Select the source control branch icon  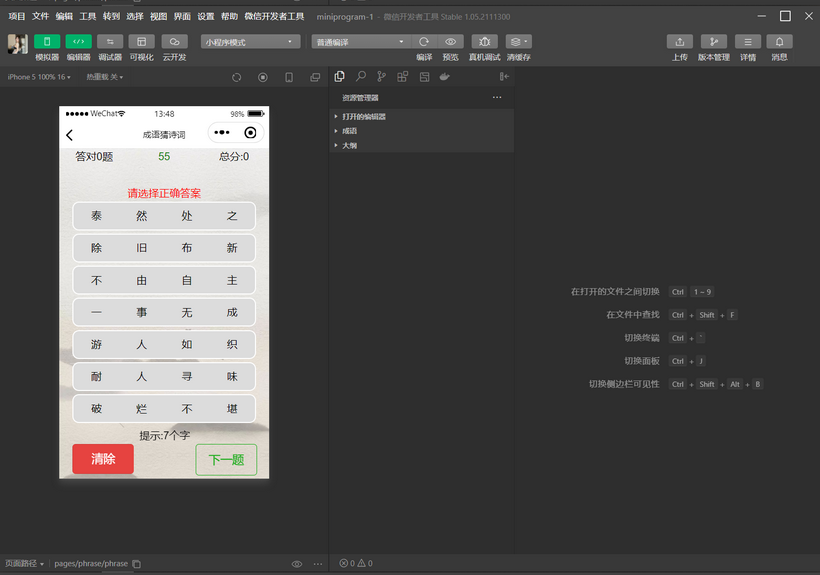tap(382, 77)
